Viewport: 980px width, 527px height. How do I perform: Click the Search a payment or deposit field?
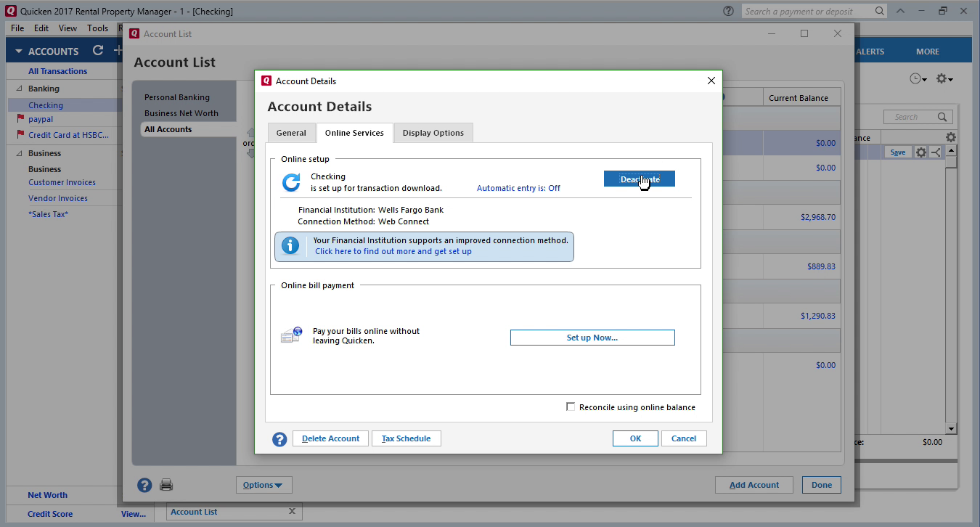[x=814, y=12]
